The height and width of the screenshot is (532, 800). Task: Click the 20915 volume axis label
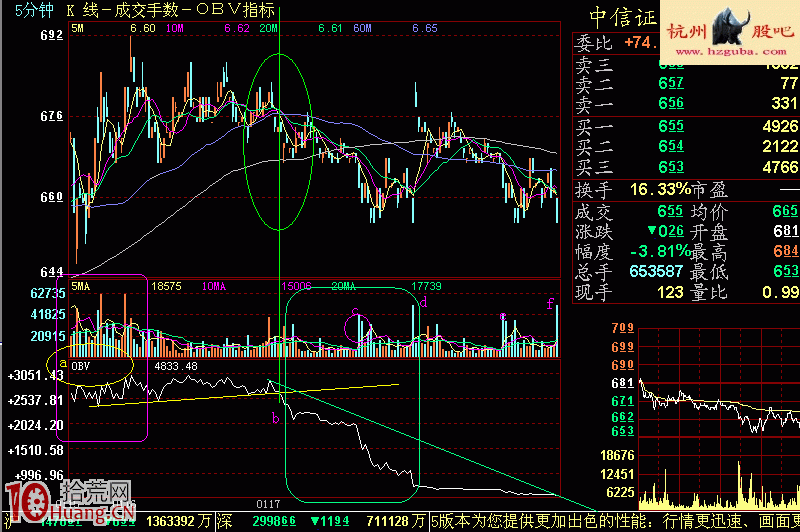click(48, 336)
